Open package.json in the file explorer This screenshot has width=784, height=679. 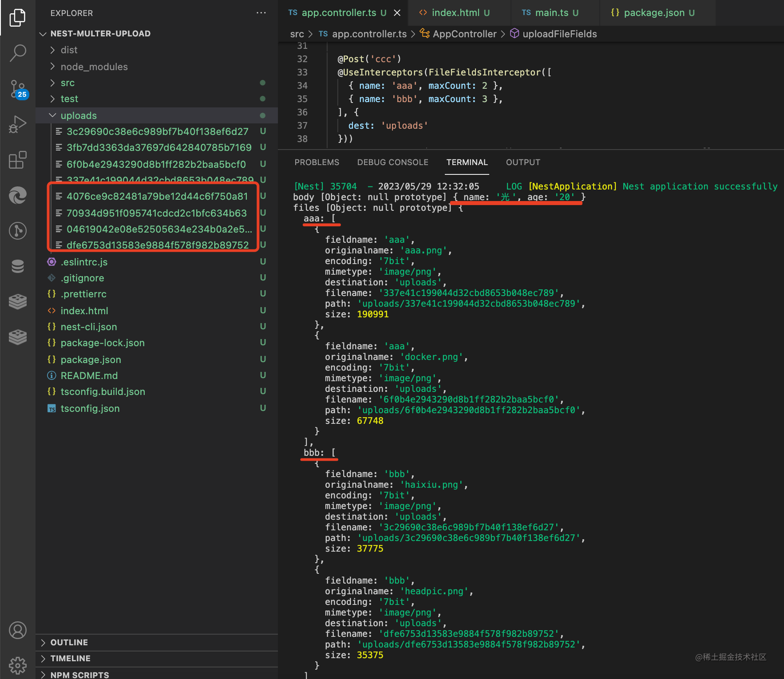(91, 360)
